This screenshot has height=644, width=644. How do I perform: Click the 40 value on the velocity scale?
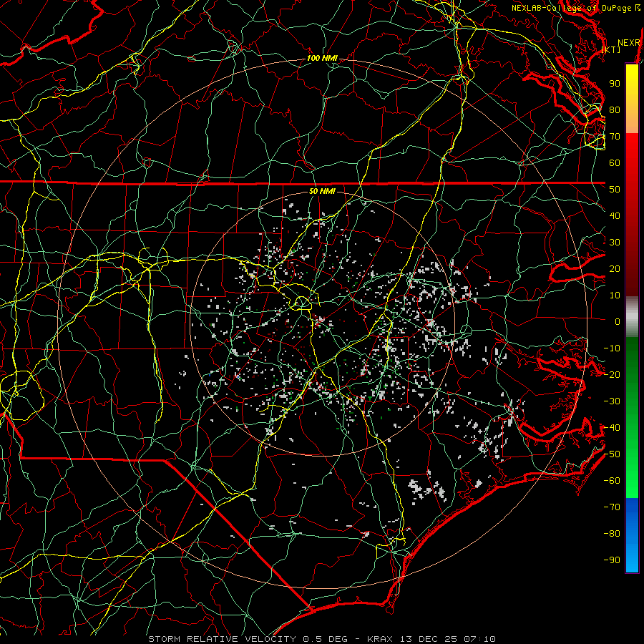point(615,216)
